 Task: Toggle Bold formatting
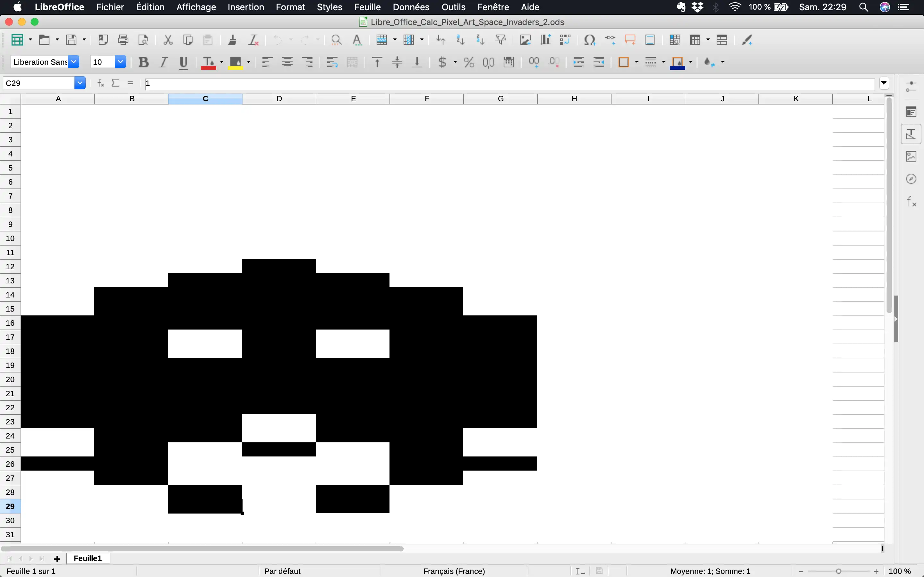tap(143, 62)
